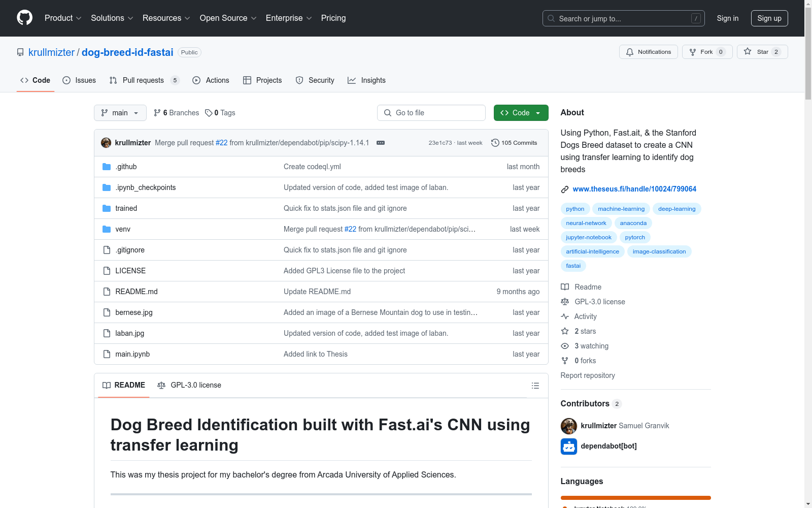The image size is (812, 508).
Task: Open the green Code dropdown button
Action: (521, 113)
